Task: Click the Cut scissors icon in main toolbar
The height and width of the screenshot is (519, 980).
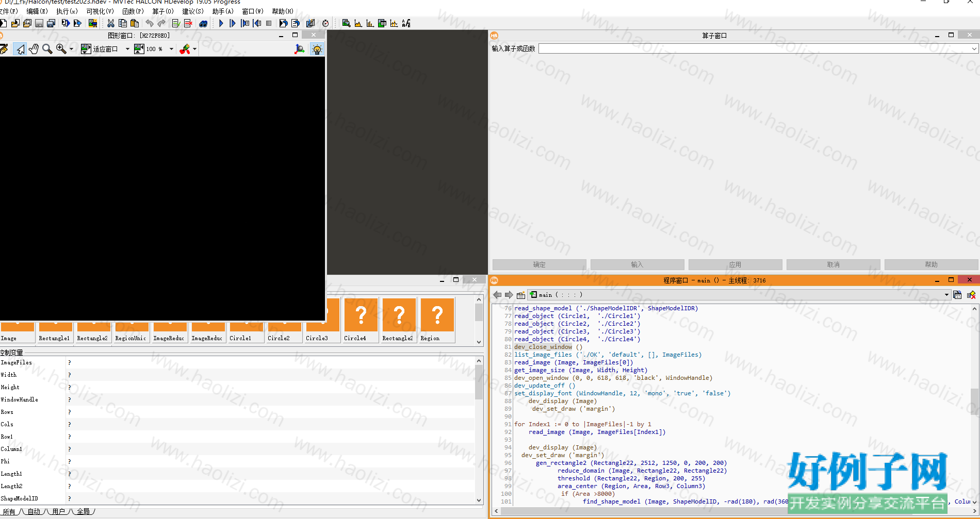Action: tap(111, 23)
